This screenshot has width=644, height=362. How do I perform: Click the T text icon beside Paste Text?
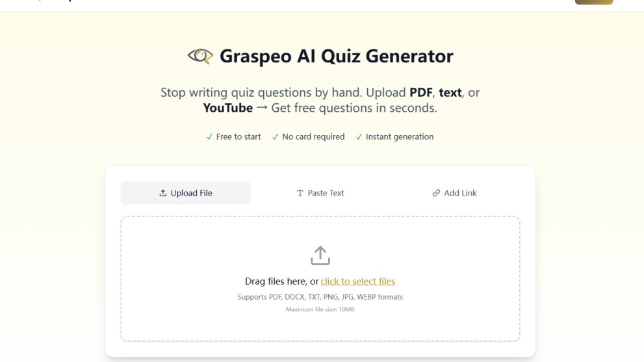[300, 193]
